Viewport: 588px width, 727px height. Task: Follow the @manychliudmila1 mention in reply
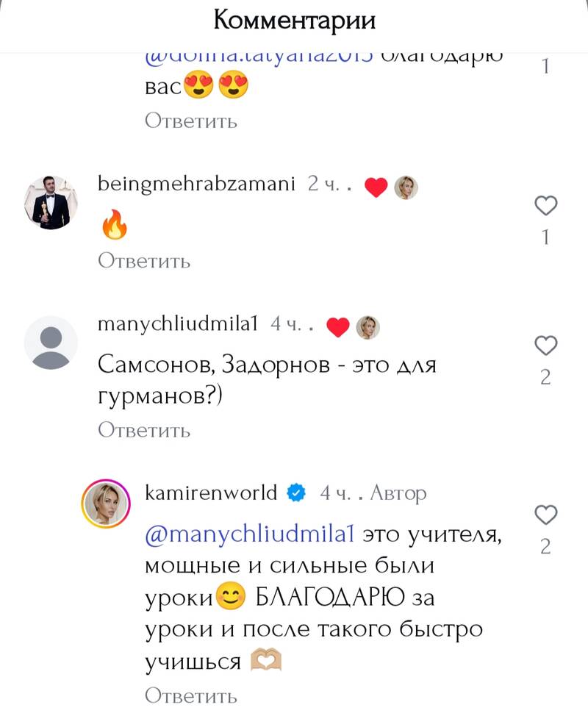[250, 534]
